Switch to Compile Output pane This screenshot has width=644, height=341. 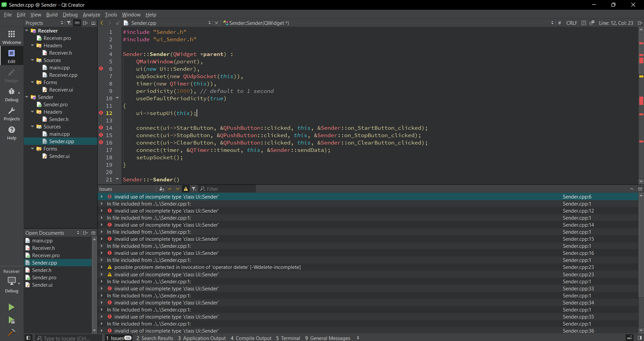click(x=251, y=338)
